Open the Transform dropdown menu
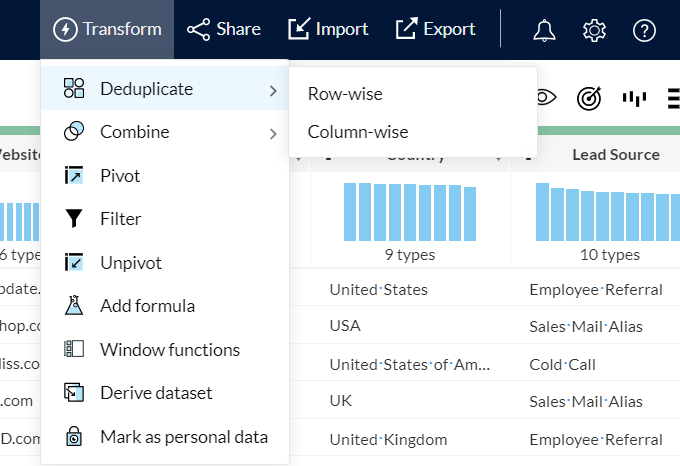 (107, 29)
